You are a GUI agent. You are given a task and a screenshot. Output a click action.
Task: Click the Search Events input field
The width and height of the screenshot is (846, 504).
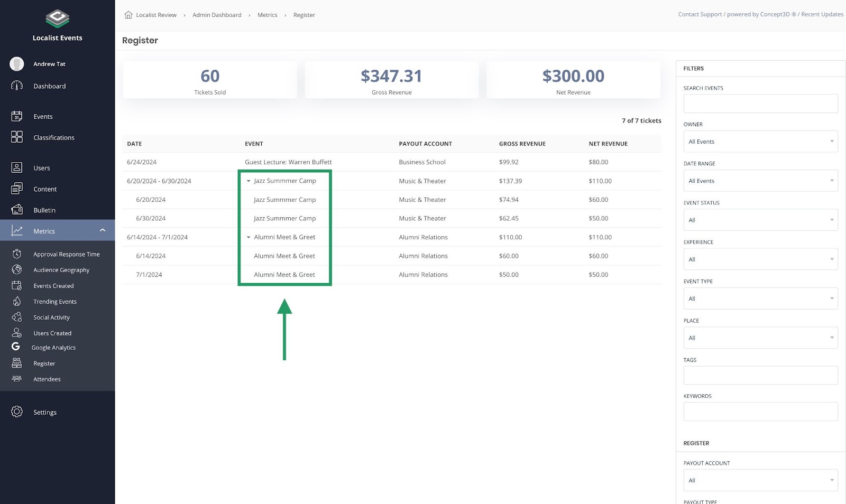pyautogui.click(x=760, y=103)
